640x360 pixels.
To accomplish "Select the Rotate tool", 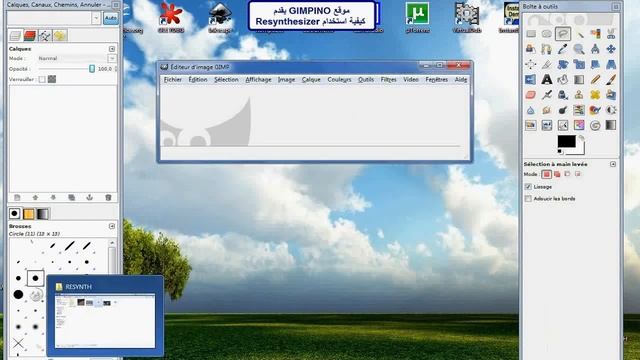I will pyautogui.click(x=562, y=64).
